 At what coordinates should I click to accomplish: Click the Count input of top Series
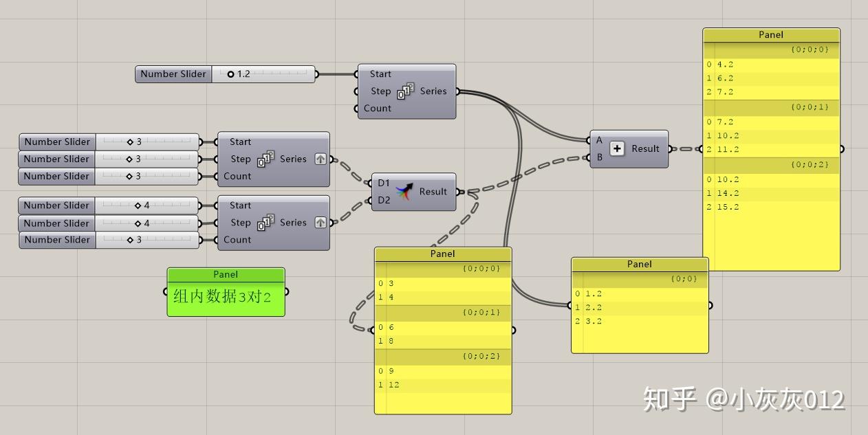377,109
